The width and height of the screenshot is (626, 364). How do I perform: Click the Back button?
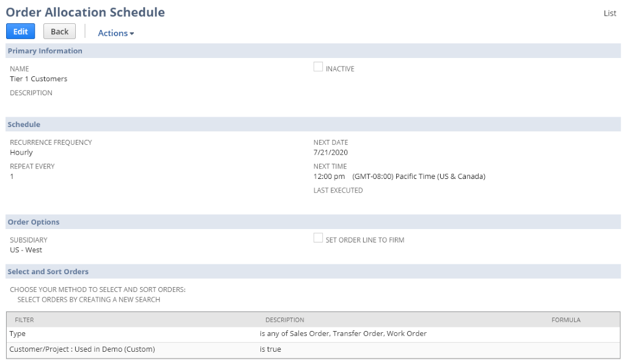[59, 31]
